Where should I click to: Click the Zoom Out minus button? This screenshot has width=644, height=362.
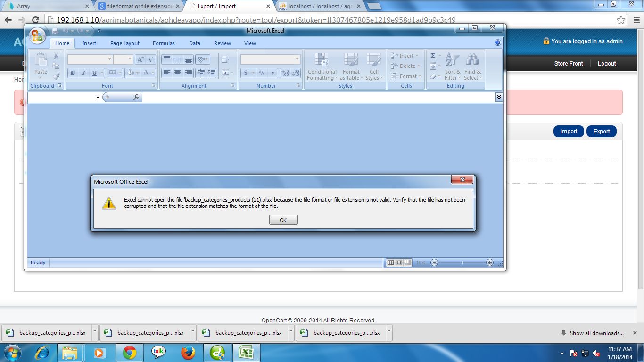click(435, 263)
